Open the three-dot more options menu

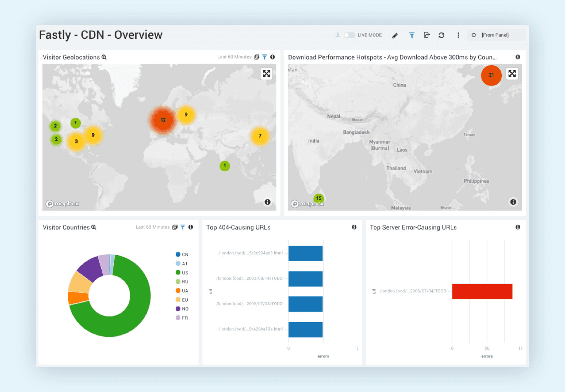coord(458,35)
